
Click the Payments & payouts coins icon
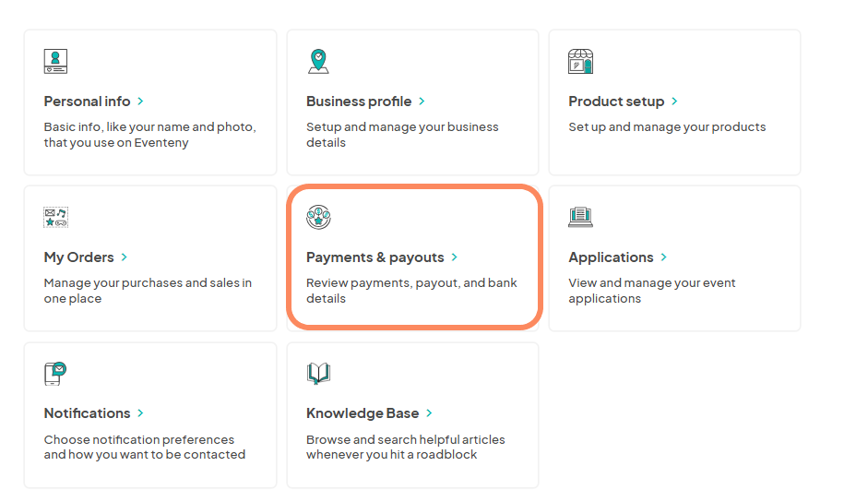318,217
